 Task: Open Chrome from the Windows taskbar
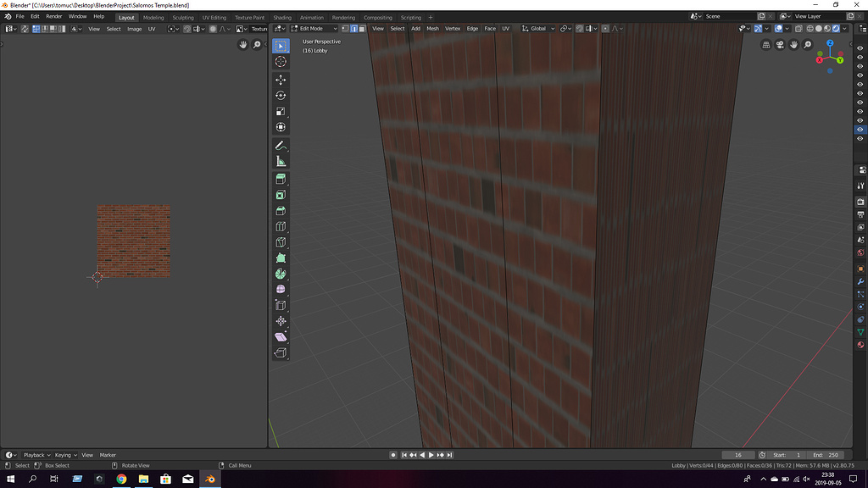point(121,480)
